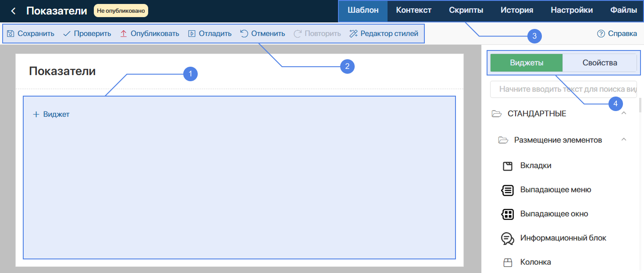
Task: Click the Опубликовать button label
Action: [155, 33]
